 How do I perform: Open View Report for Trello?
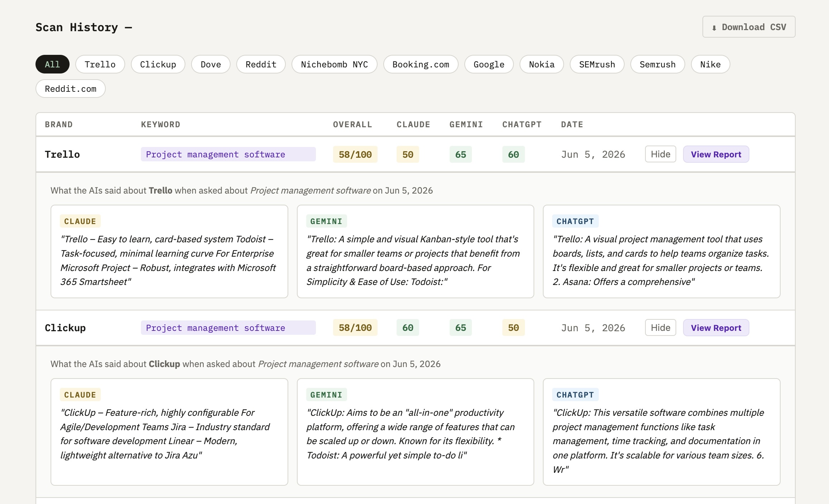coord(716,154)
